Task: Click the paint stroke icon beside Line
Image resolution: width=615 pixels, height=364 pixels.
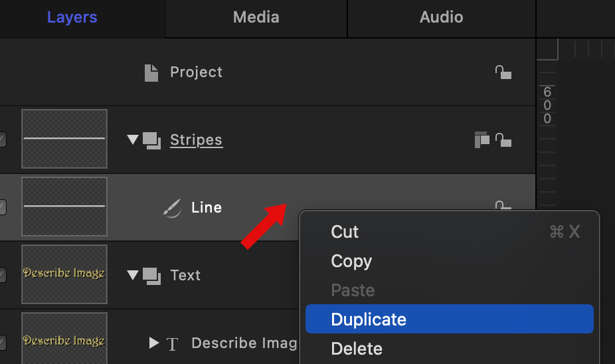Action: [x=171, y=208]
